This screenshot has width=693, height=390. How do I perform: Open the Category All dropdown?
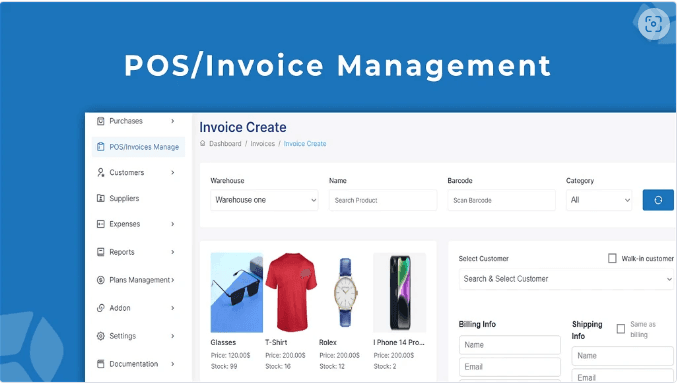[x=599, y=200]
